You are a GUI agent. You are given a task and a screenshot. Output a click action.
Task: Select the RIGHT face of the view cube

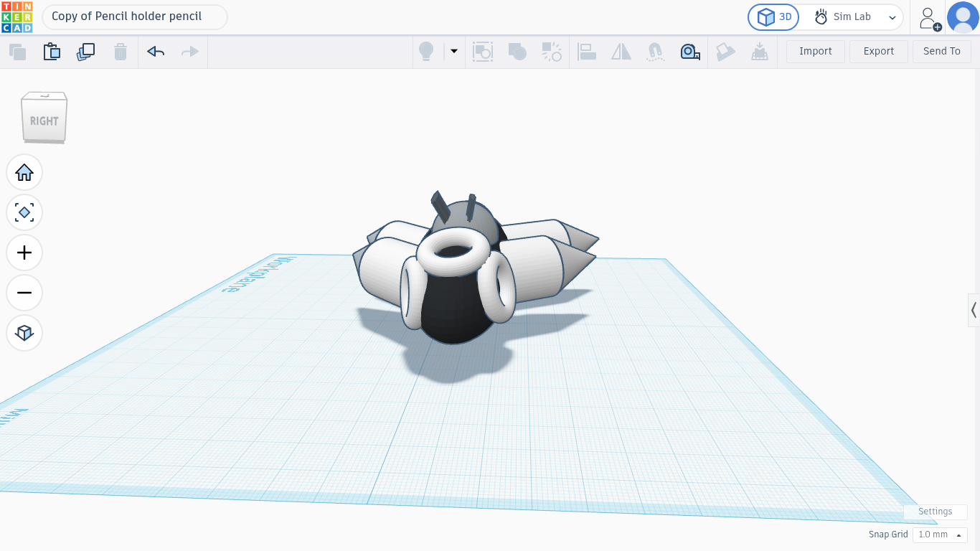pyautogui.click(x=44, y=120)
